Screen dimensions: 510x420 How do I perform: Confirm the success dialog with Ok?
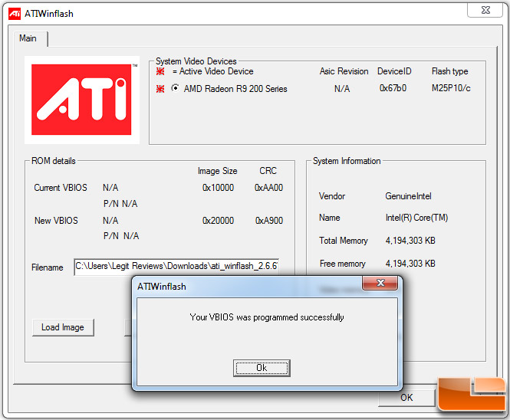(x=262, y=368)
